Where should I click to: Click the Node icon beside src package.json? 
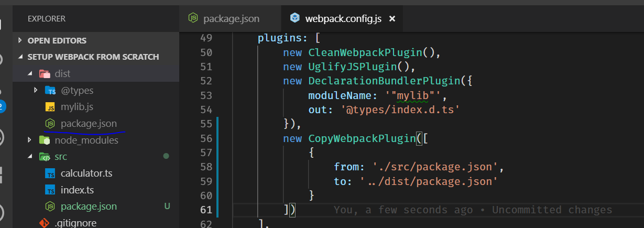point(50,206)
